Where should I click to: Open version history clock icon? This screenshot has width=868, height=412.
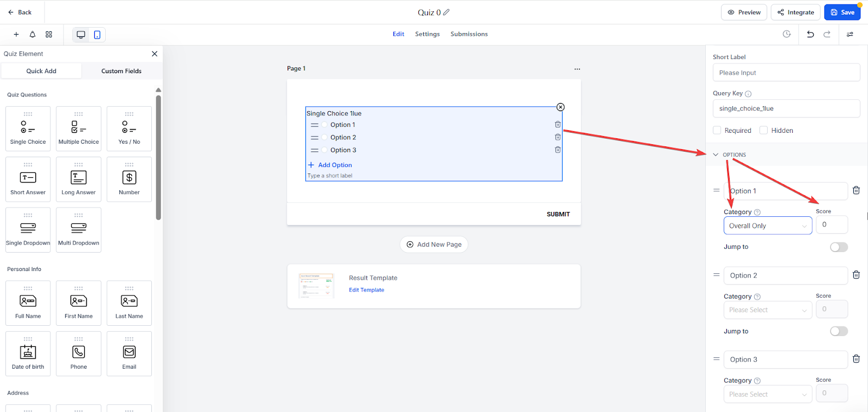point(787,34)
